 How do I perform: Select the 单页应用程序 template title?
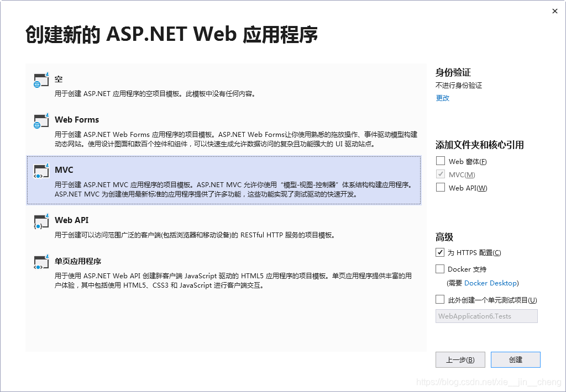[x=78, y=261]
